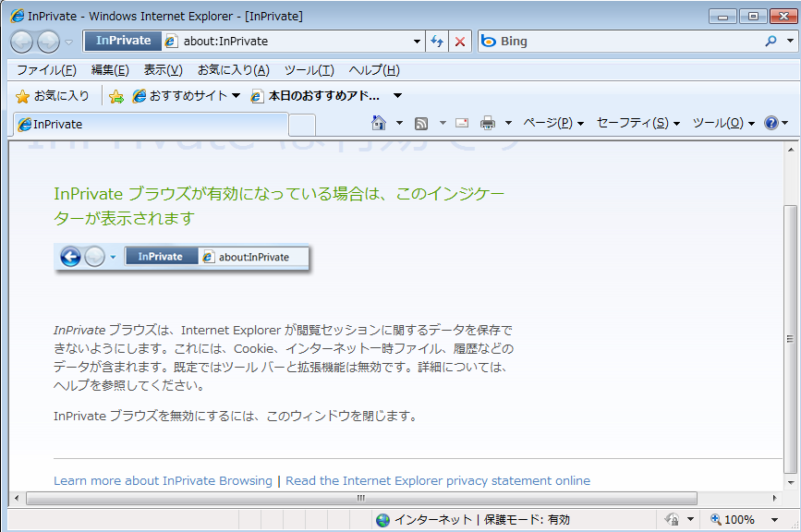This screenshot has height=532, width=801.
Task: Open the search provider dropdown arrow
Action: 790,41
